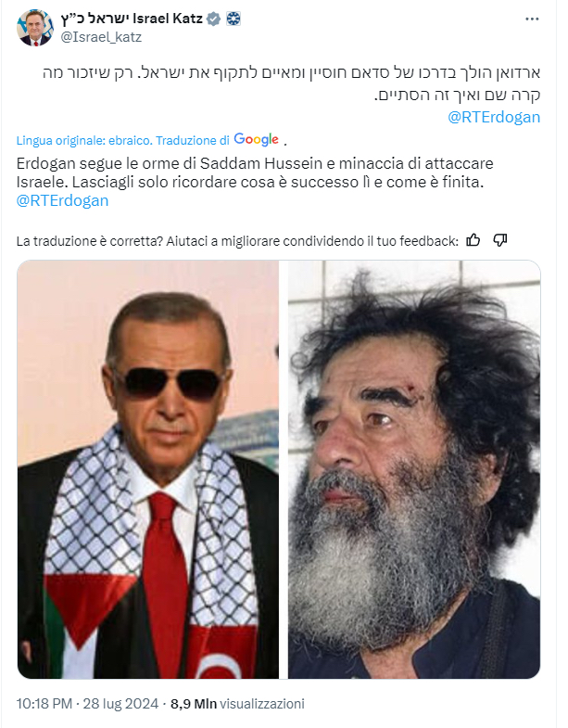
Task: Open @RTErdogan mention in Hebrew text
Action: click(494, 117)
